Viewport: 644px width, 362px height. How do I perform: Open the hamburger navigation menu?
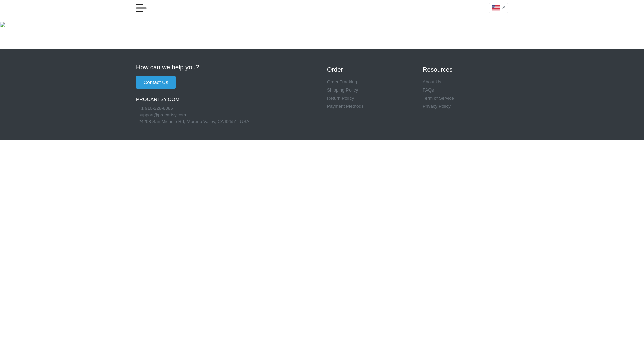tap(141, 8)
